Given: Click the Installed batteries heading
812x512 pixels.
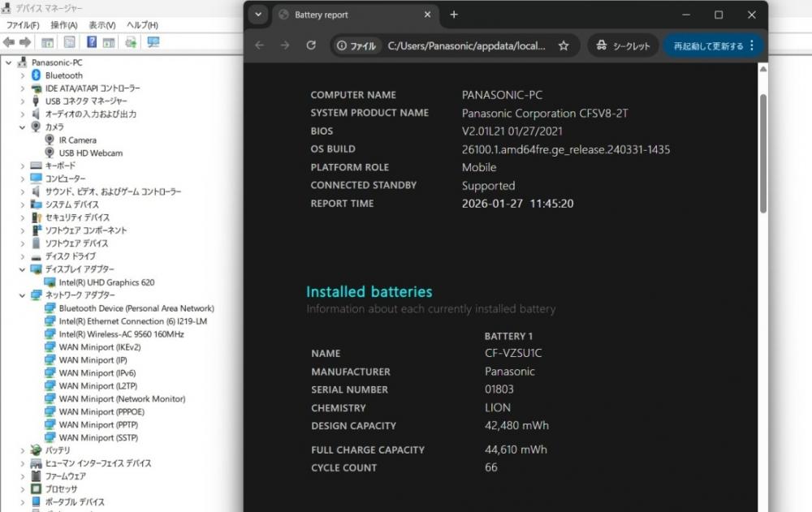Looking at the screenshot, I should [369, 291].
